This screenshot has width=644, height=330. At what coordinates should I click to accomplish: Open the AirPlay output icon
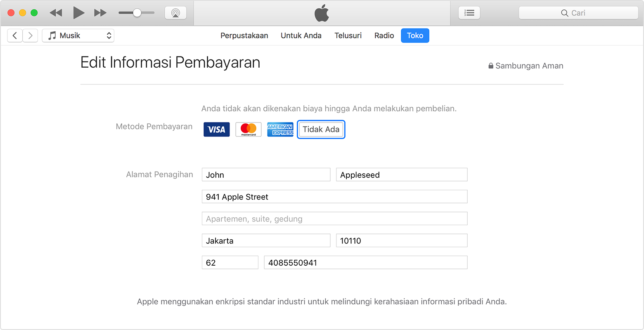pyautogui.click(x=175, y=13)
